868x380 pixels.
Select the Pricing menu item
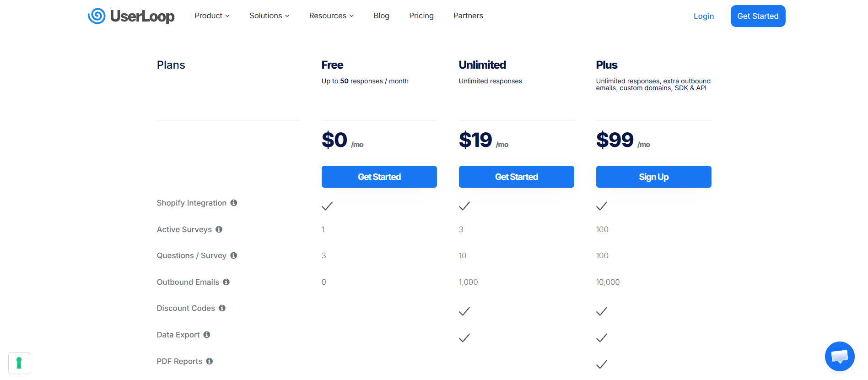pos(421,16)
